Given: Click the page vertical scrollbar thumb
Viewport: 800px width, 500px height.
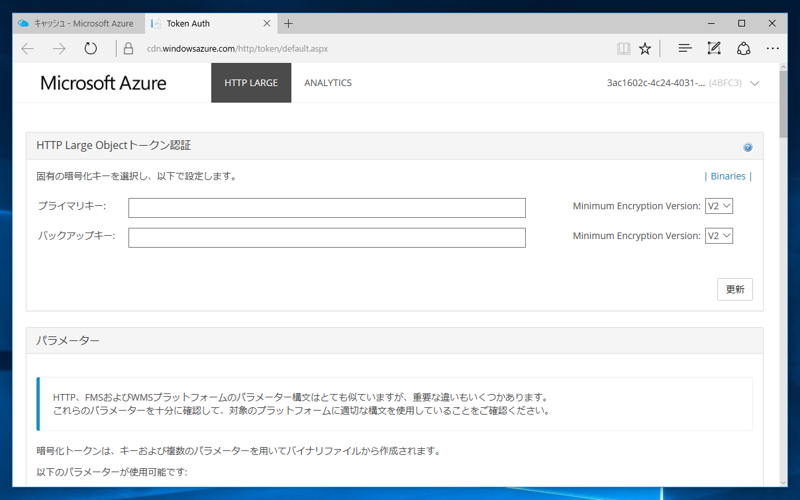Looking at the screenshot, I should pyautogui.click(x=784, y=104).
